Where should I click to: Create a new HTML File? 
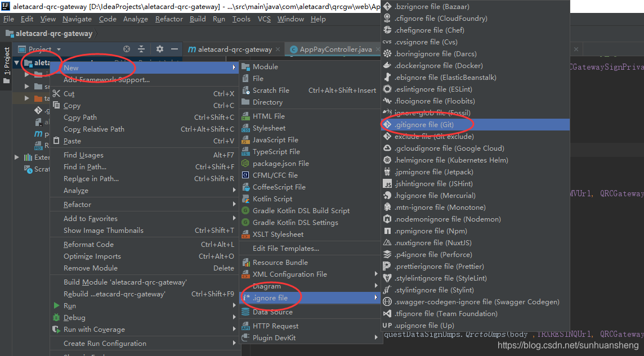tap(310, 116)
